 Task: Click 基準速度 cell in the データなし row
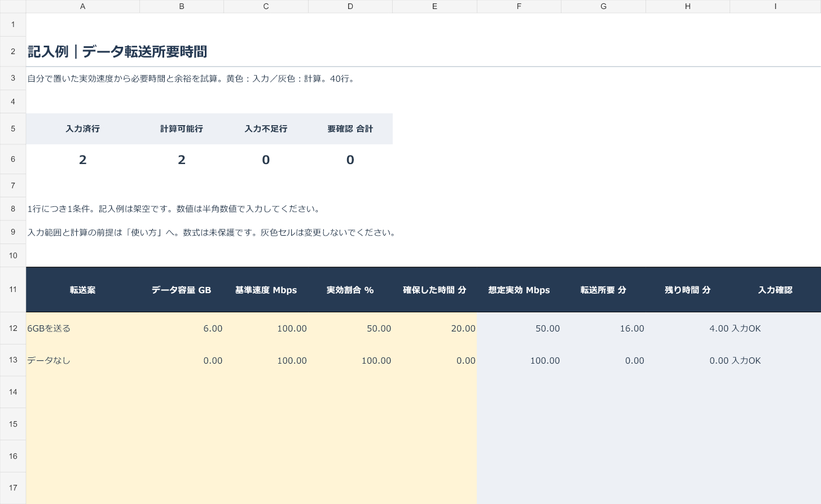coord(266,360)
